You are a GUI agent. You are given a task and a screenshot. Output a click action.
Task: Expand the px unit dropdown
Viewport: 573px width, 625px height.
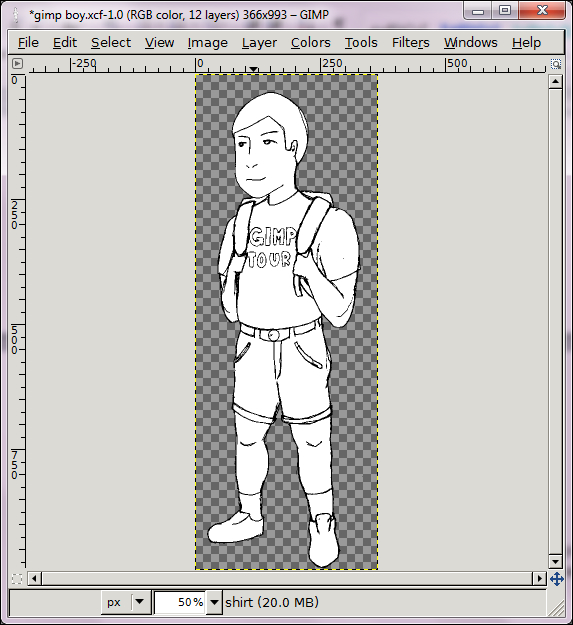coord(139,602)
